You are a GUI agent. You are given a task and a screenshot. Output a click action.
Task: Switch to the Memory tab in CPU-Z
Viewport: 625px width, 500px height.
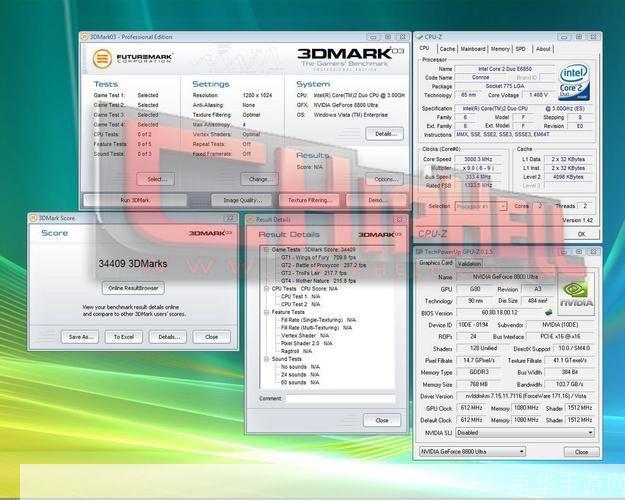point(500,49)
